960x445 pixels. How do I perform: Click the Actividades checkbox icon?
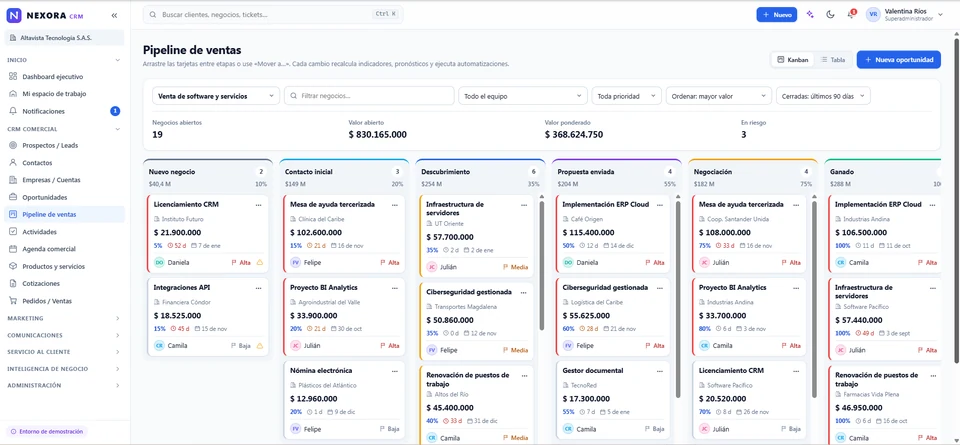coord(13,232)
